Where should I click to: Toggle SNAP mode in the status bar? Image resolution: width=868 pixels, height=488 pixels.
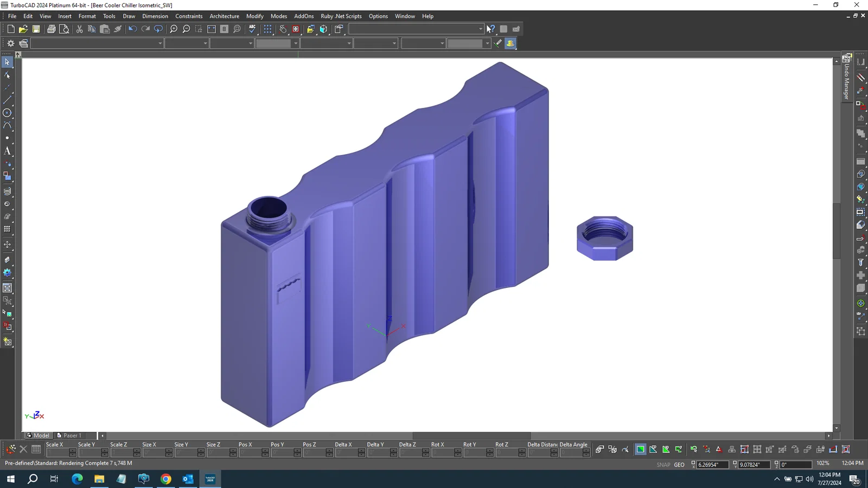click(663, 465)
